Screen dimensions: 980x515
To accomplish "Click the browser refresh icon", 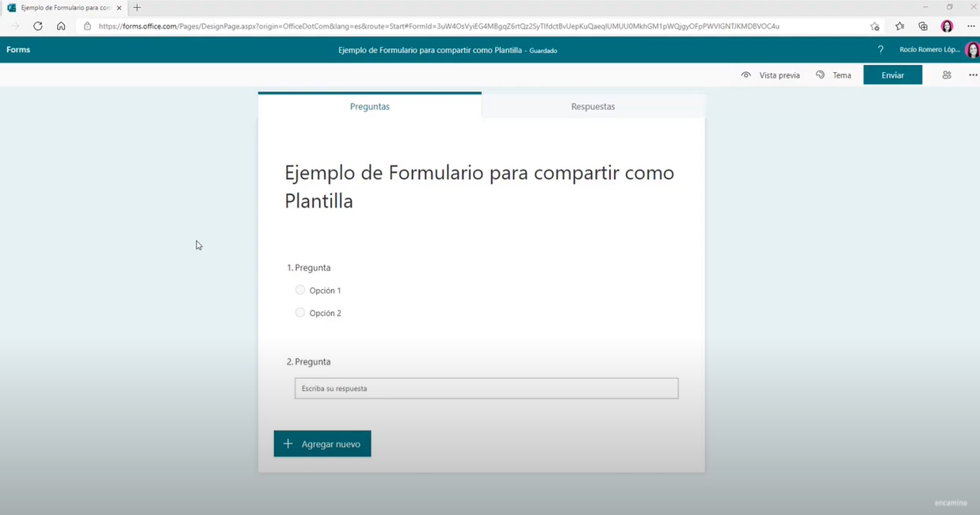I will 37,26.
